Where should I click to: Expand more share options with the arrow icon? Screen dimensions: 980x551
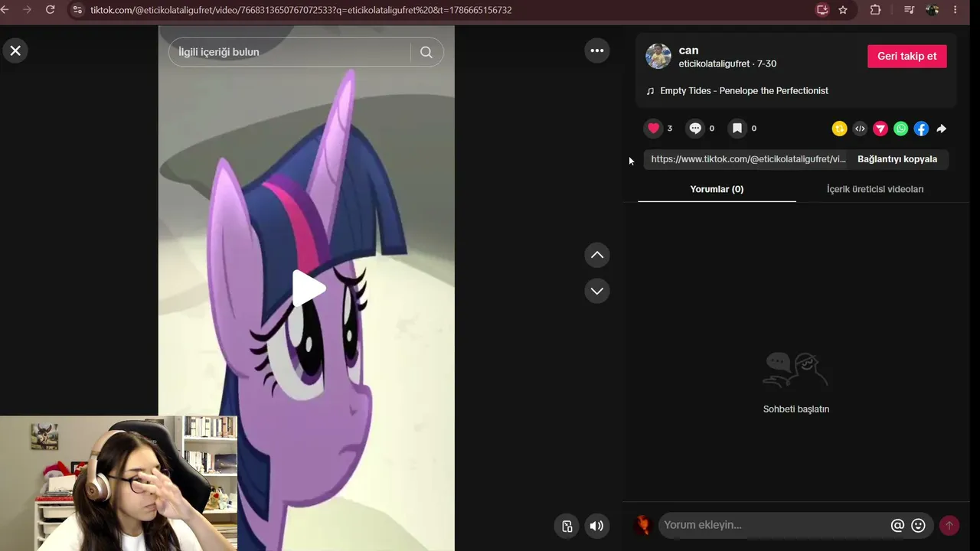pyautogui.click(x=942, y=129)
